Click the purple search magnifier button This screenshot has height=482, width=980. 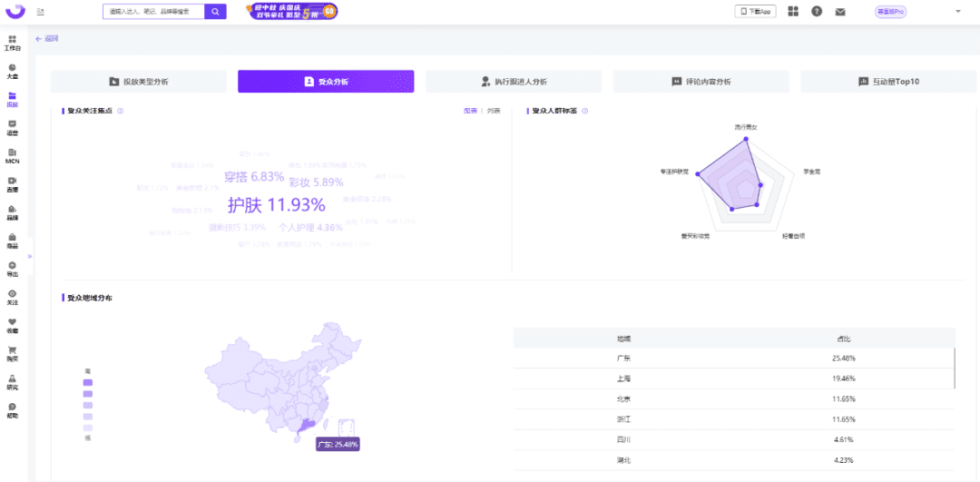216,11
